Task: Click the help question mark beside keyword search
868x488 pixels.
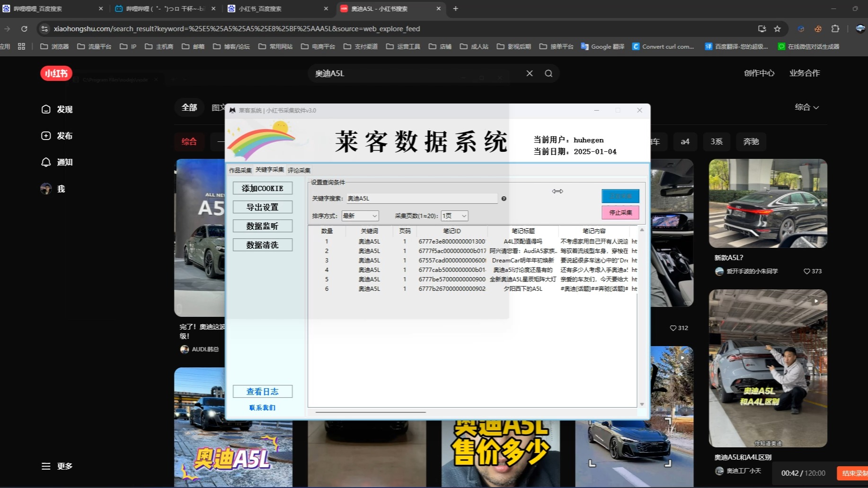Action: click(504, 199)
